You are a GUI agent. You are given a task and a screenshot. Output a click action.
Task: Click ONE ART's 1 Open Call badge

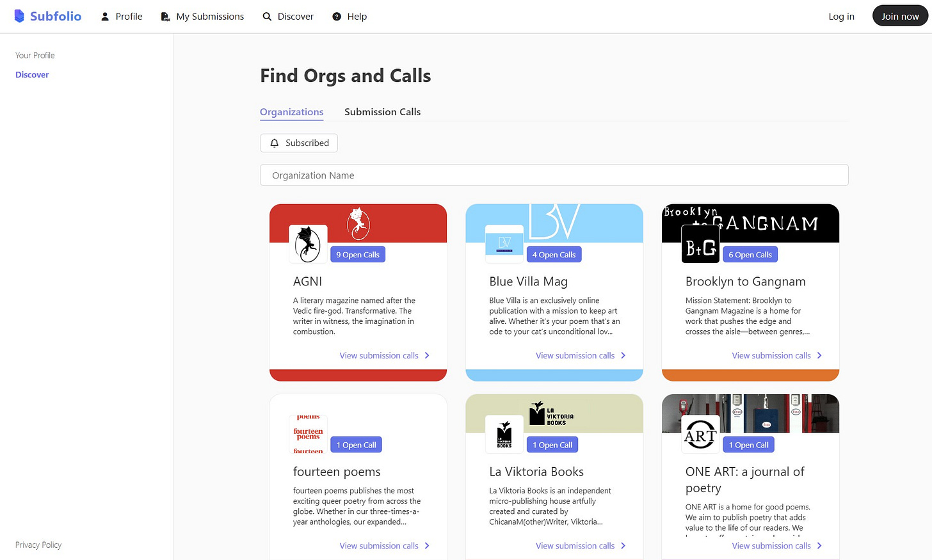[748, 445]
